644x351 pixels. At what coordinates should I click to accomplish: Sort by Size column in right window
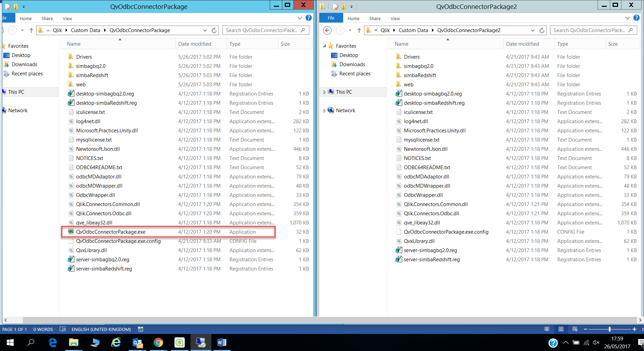[622, 44]
